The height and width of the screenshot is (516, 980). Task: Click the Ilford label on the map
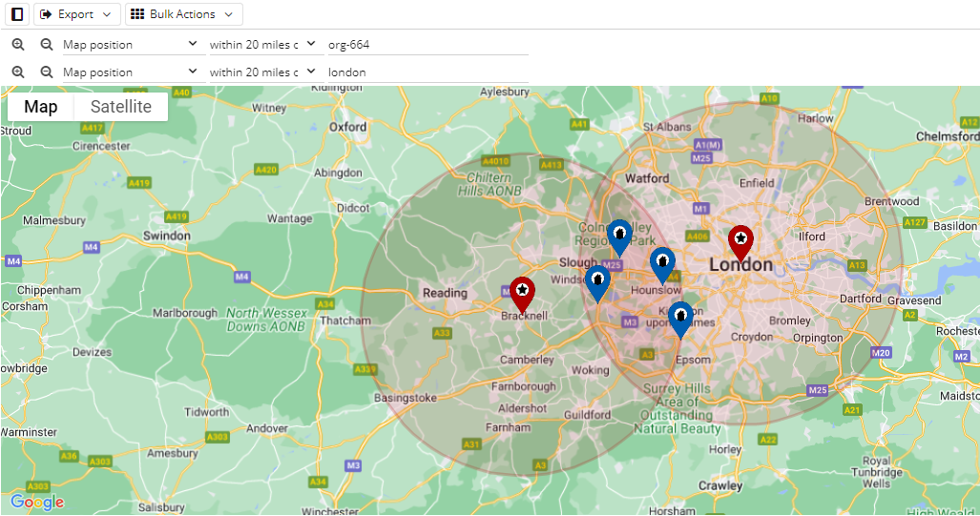[812, 237]
